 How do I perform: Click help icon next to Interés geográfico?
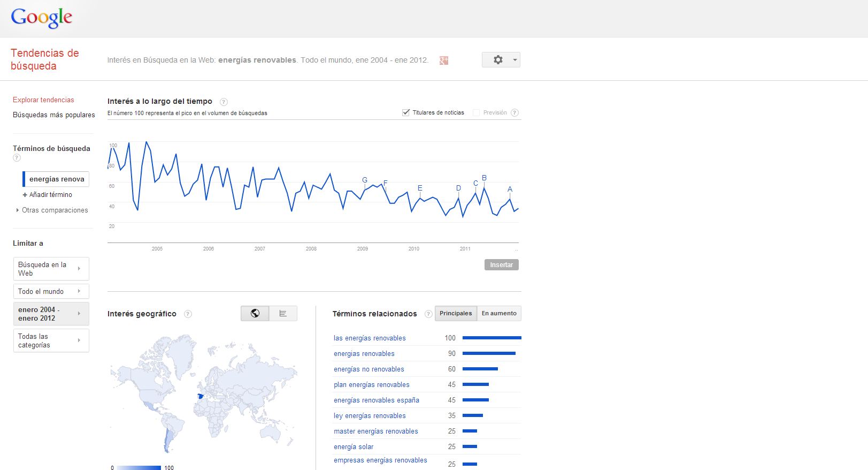click(188, 314)
